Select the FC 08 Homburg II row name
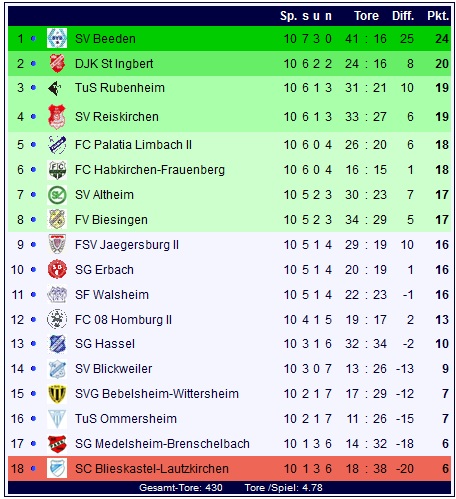 [124, 320]
